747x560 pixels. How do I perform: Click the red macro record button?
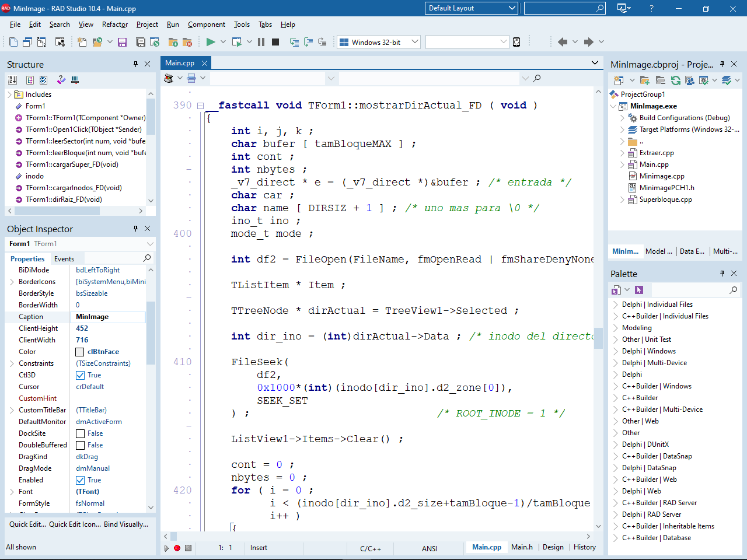[177, 548]
